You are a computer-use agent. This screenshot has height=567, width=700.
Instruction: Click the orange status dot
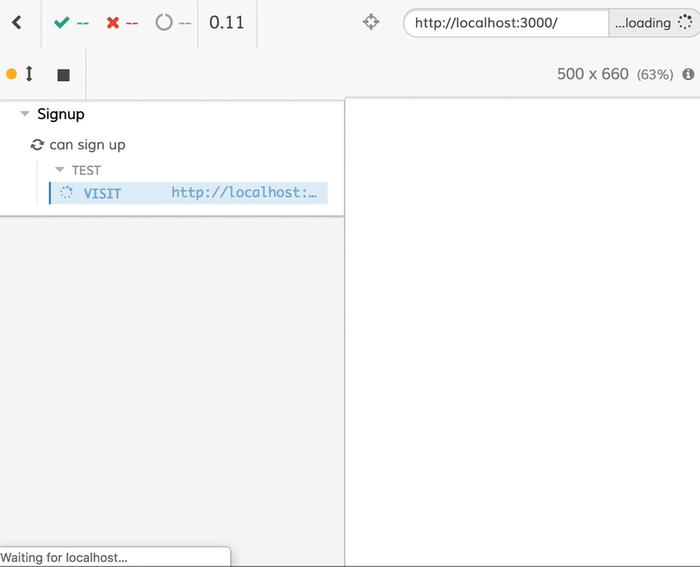tap(11, 74)
